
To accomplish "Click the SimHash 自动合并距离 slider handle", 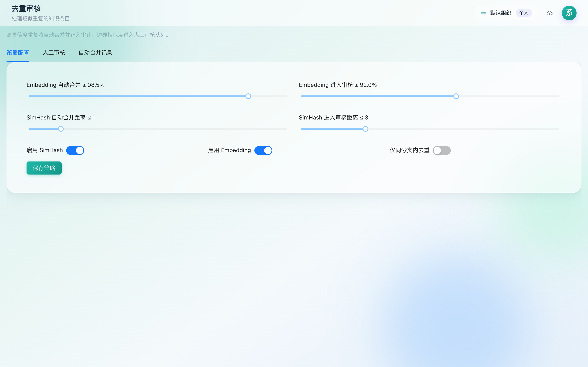I will [x=61, y=129].
